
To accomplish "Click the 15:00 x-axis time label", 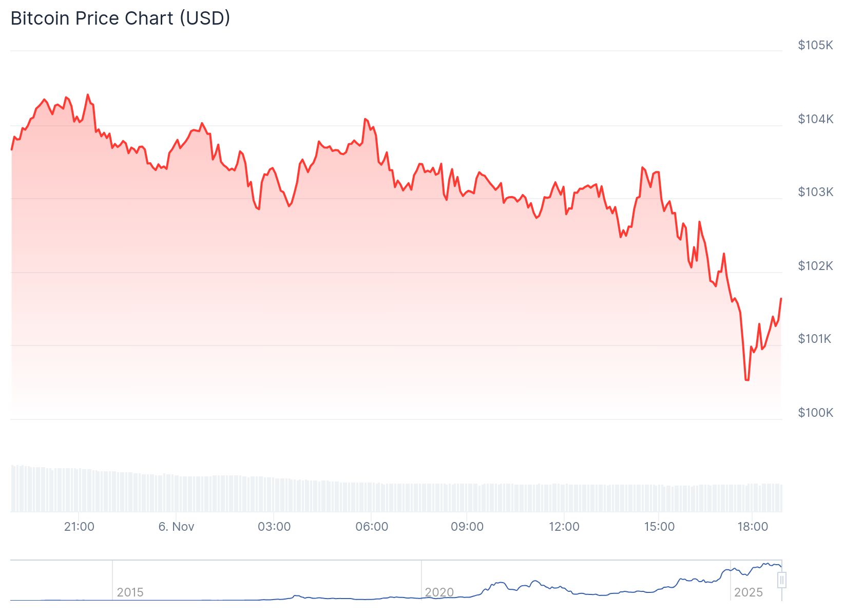I will coord(659,527).
